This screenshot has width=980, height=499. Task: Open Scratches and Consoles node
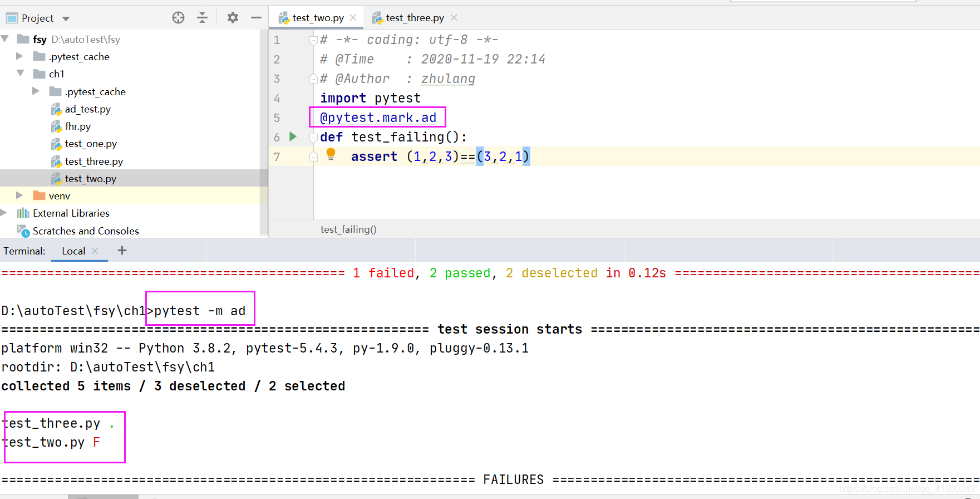(86, 231)
